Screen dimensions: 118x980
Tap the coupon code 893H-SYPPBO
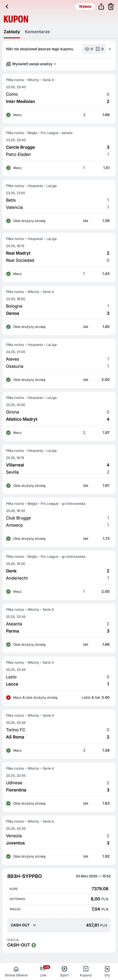[x=24, y=876]
